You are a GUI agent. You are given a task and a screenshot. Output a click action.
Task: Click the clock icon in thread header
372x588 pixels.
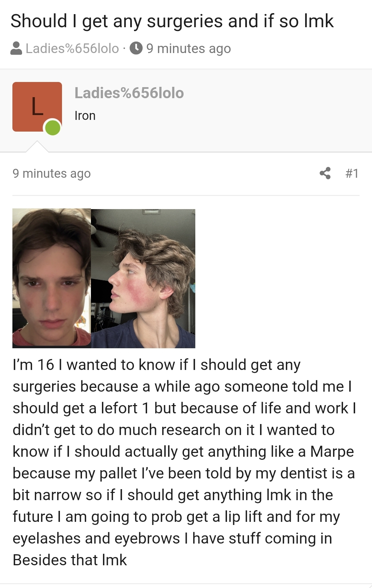(136, 48)
